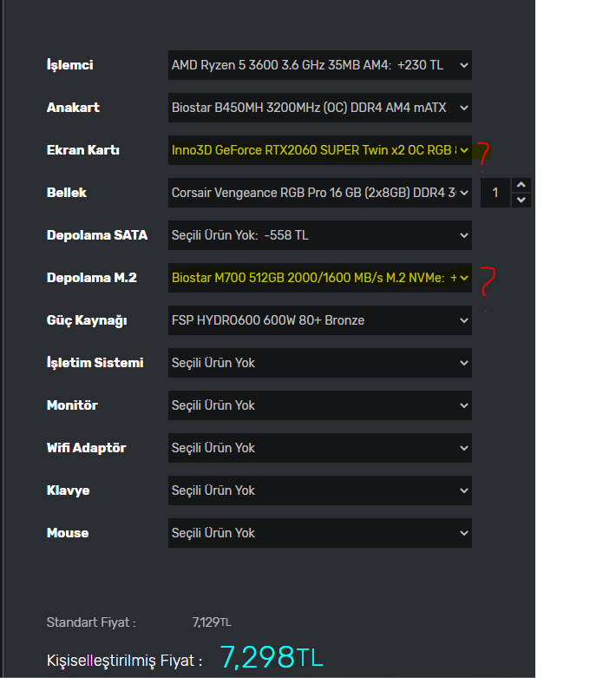616x678 pixels.
Task: Expand the Depolama SATA dropdown
Action: point(320,235)
